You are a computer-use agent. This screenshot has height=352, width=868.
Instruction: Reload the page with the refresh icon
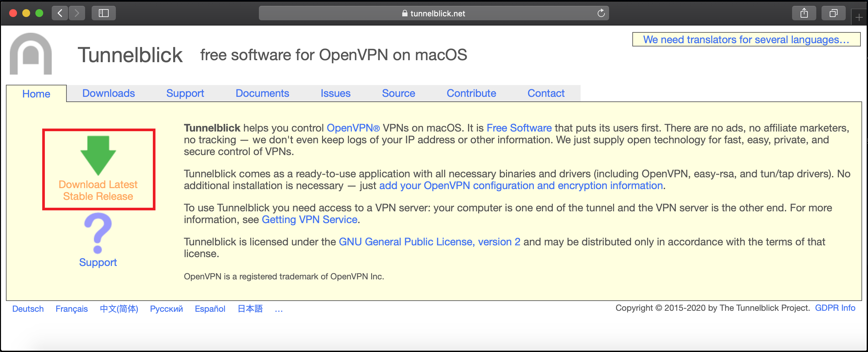pyautogui.click(x=601, y=13)
